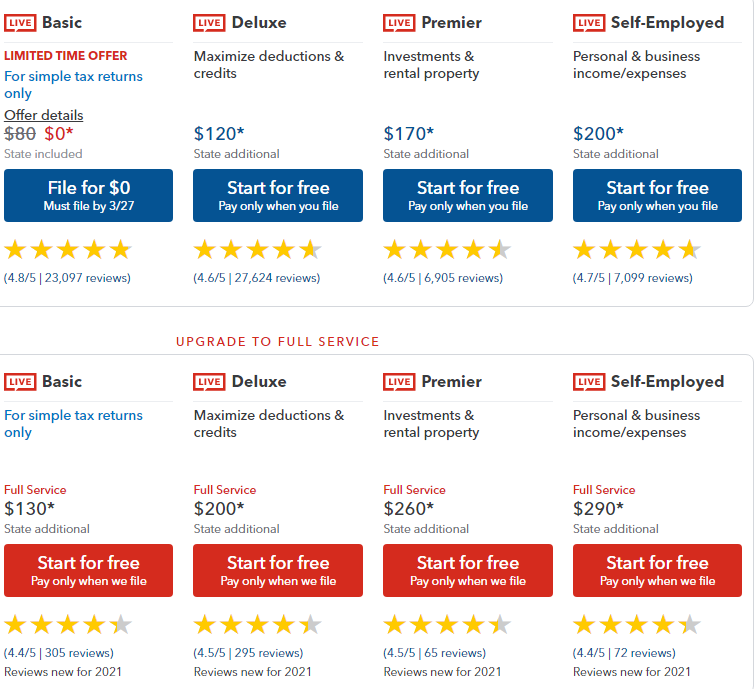756x689 pixels.
Task: Click LIVE badge on top Deluxe plan
Action: (210, 23)
